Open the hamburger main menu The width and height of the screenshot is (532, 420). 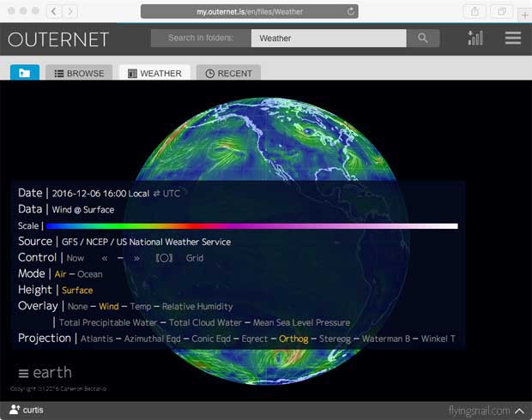[513, 38]
